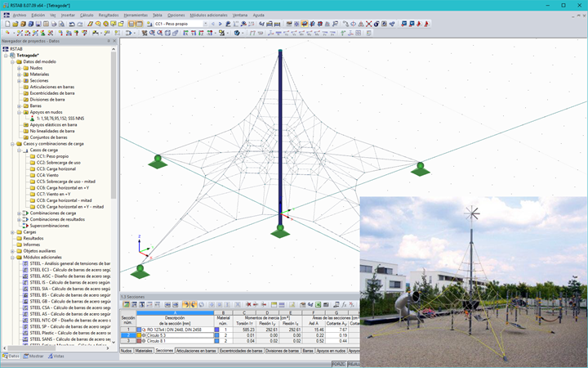Click the left arrow icon in table toolbar
The image size is (588, 368).
(x=167, y=304)
